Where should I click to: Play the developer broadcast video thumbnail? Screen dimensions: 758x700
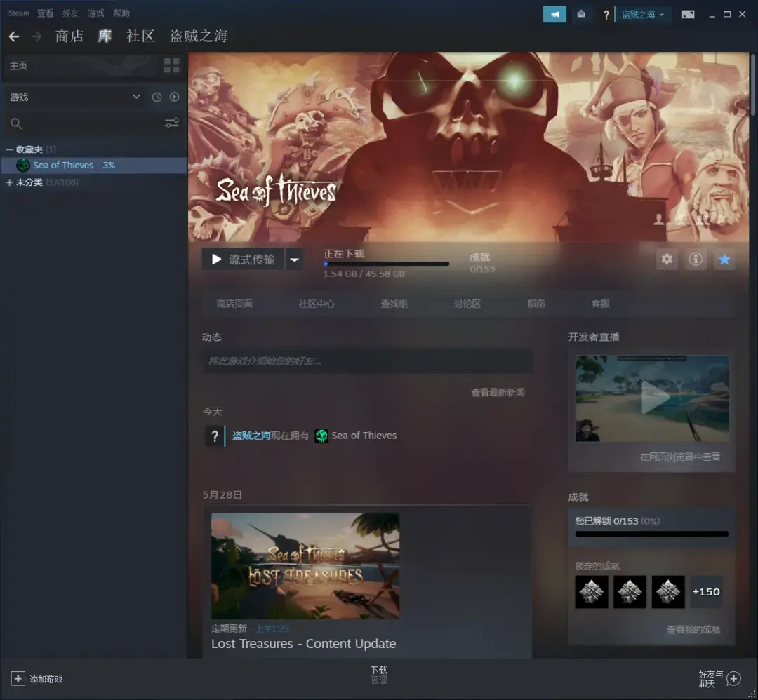tap(653, 398)
